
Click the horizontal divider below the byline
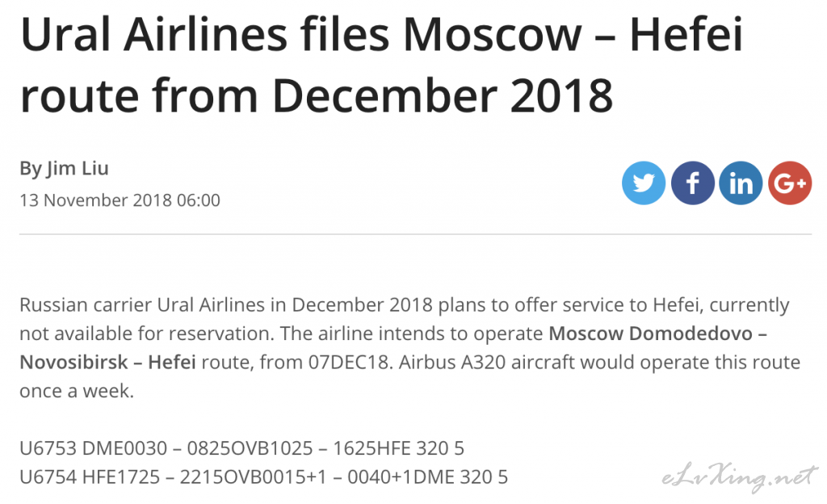pyautogui.click(x=416, y=234)
